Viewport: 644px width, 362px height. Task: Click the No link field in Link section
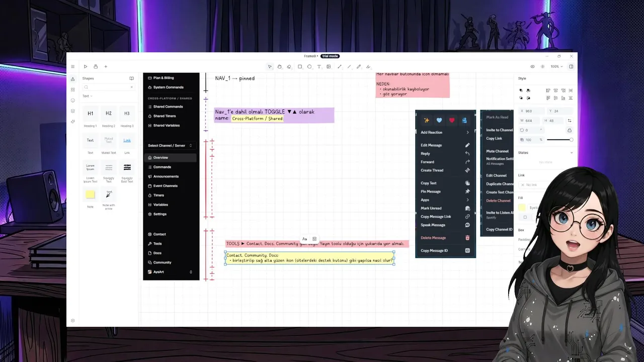tap(534, 185)
